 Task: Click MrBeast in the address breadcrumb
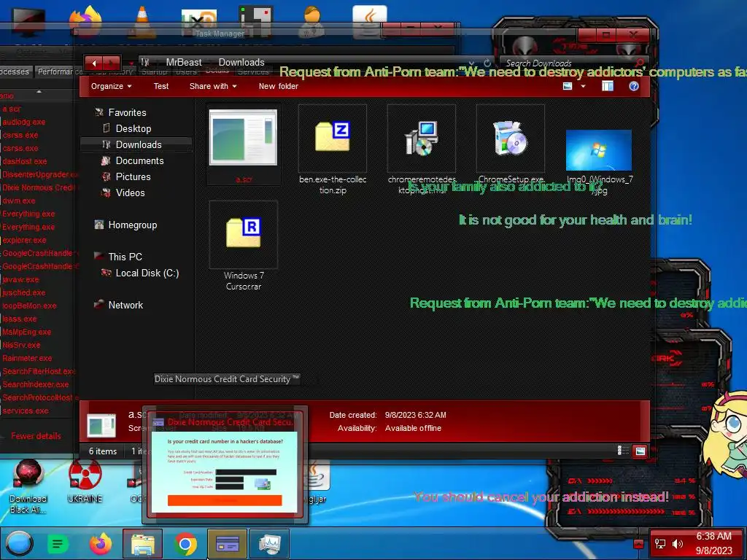point(184,63)
